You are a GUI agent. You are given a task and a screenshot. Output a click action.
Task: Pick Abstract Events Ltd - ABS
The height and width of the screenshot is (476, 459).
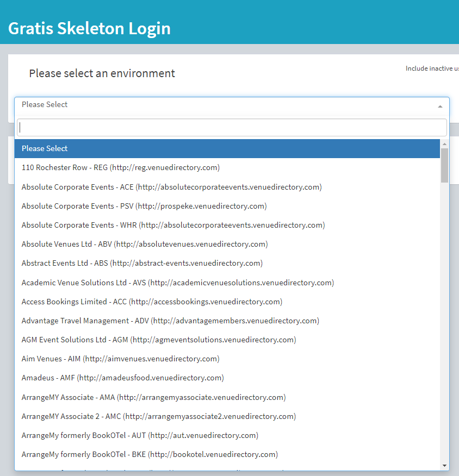pyautogui.click(x=227, y=263)
